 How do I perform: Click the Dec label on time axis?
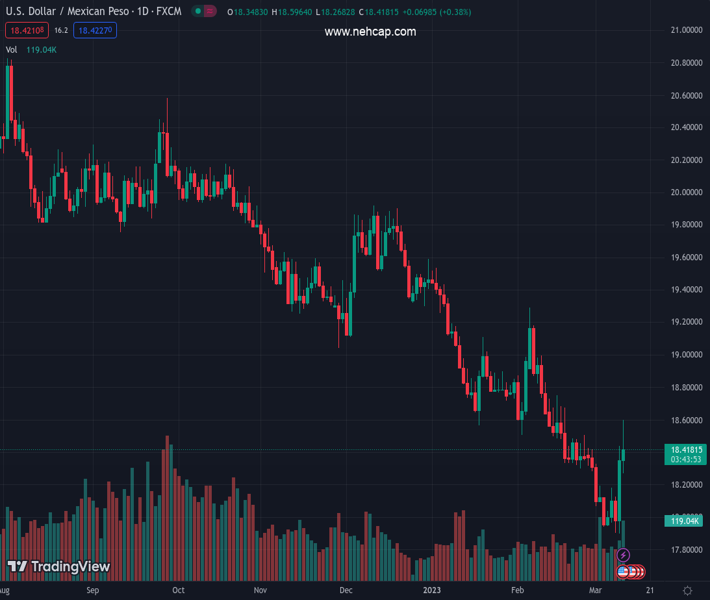pos(346,591)
